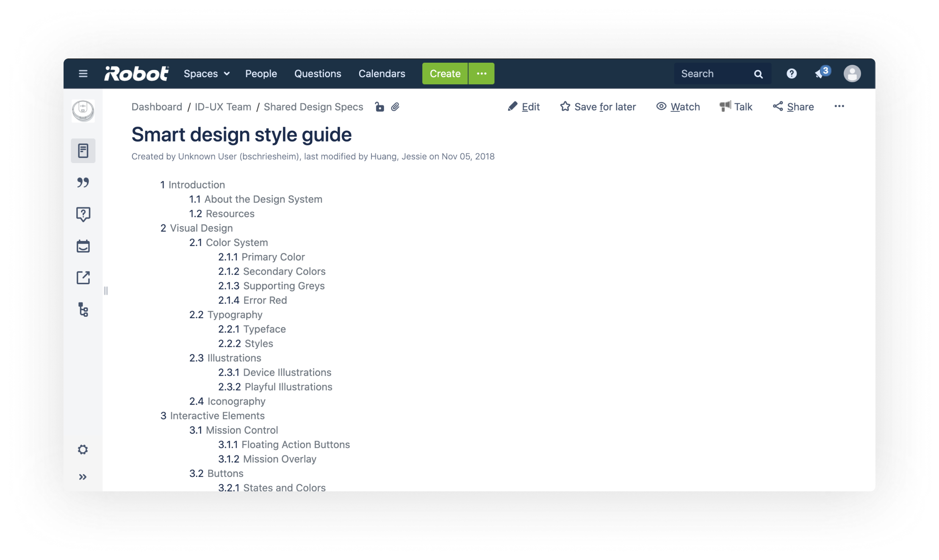Open Calendars in top navigation
This screenshot has height=560, width=939.
[382, 74]
